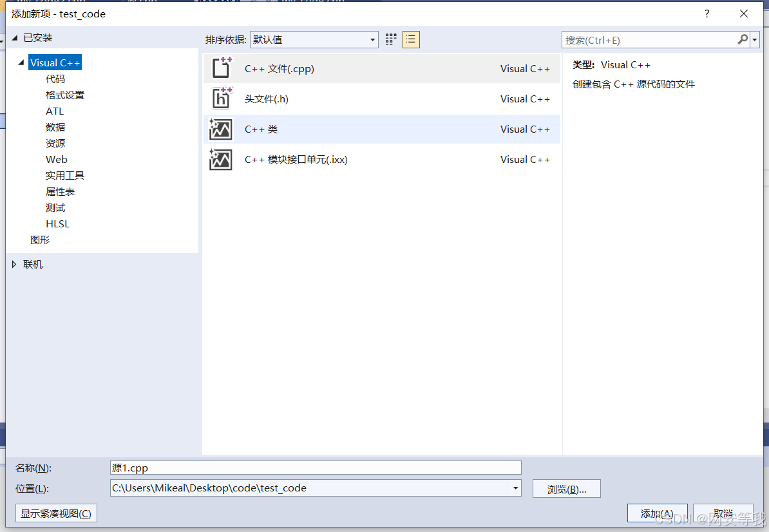The height and width of the screenshot is (532, 769).
Task: Enable 显示紧凑视图 compact view
Action: coord(56,513)
